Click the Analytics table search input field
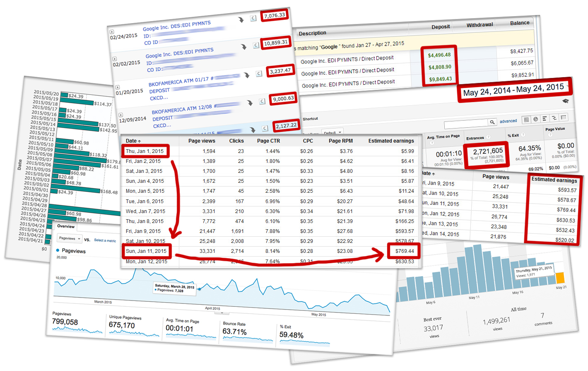The image size is (588, 371). click(x=466, y=124)
